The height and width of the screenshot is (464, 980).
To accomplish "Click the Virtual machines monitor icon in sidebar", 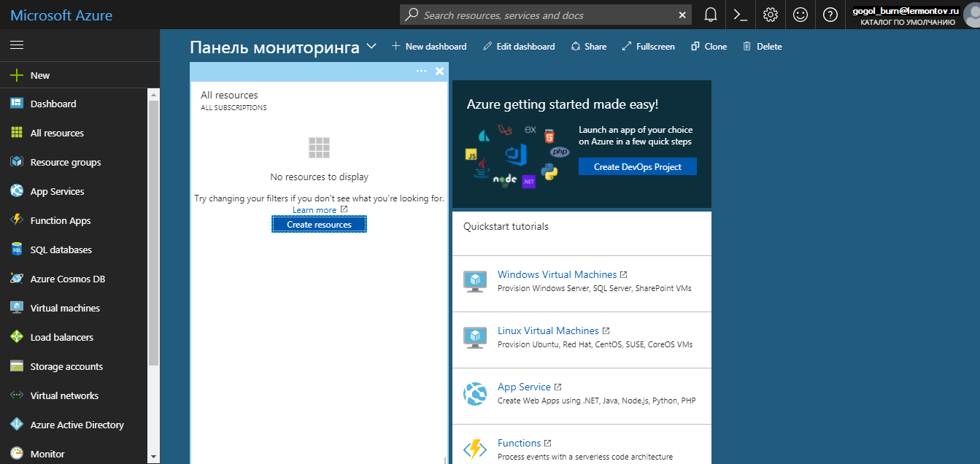I will [x=17, y=308].
